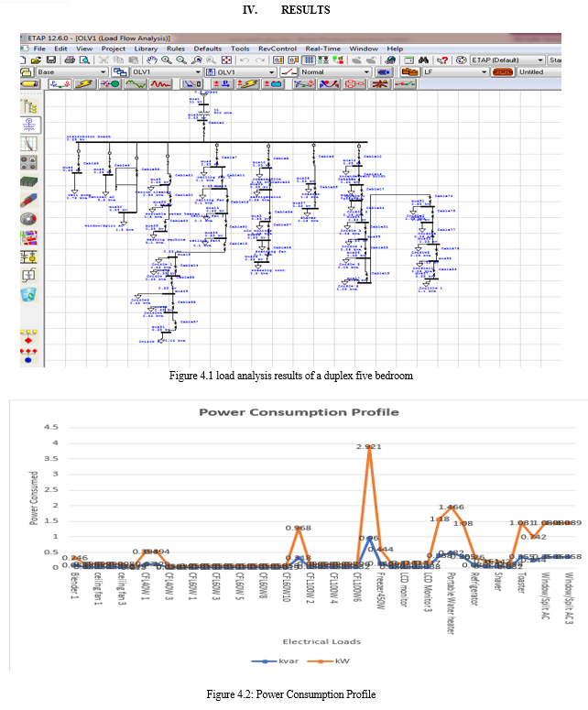Click the Untitled output report field

(539, 72)
